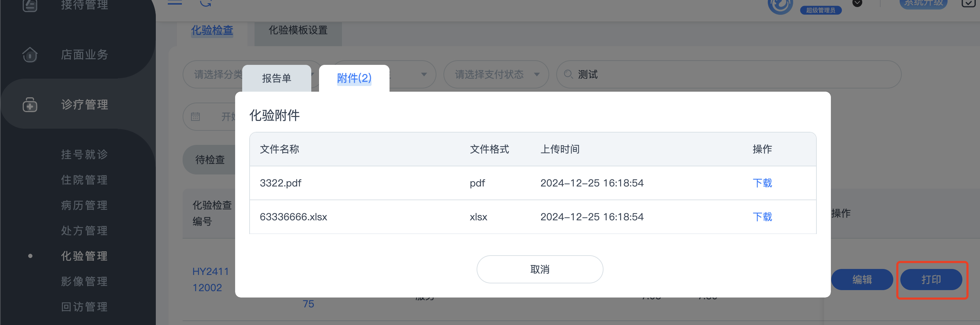Open the 店面业务 home icon
Screen dimensions: 980x325
(30, 55)
